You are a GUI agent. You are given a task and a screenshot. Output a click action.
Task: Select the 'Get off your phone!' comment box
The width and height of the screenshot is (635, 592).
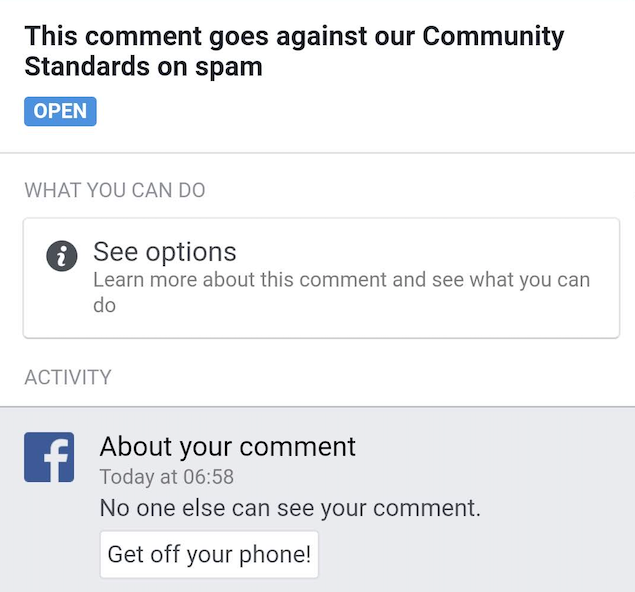coord(209,554)
